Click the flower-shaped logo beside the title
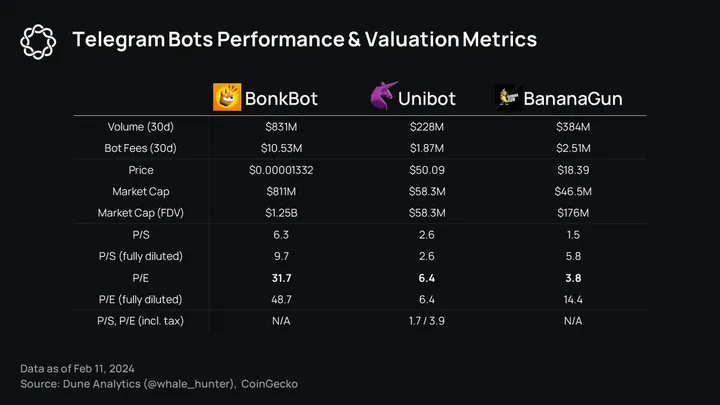Viewport: 720px width, 405px height. point(37,40)
